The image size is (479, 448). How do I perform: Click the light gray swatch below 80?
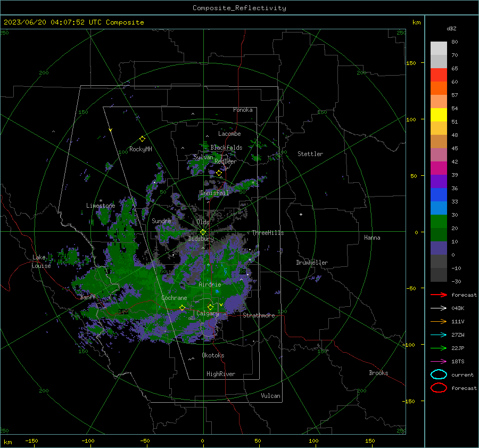[x=439, y=48]
